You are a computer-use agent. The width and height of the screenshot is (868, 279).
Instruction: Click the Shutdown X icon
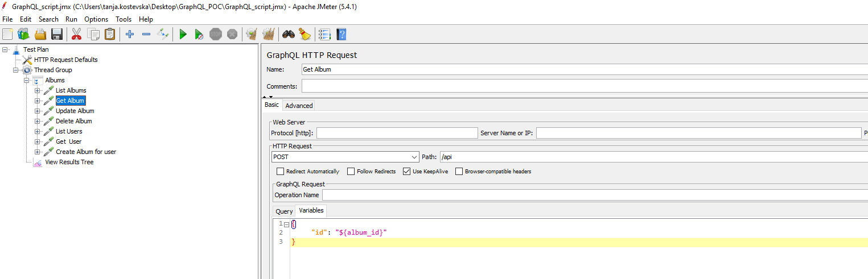[x=232, y=34]
